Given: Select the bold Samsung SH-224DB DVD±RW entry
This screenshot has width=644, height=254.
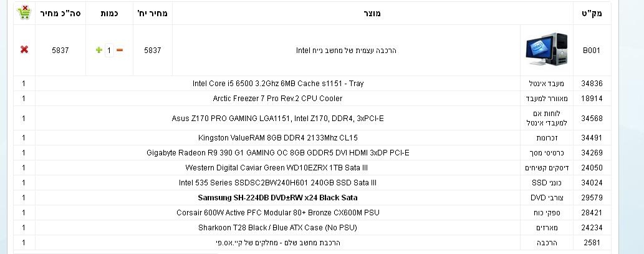Looking at the screenshot, I should pos(277,198).
